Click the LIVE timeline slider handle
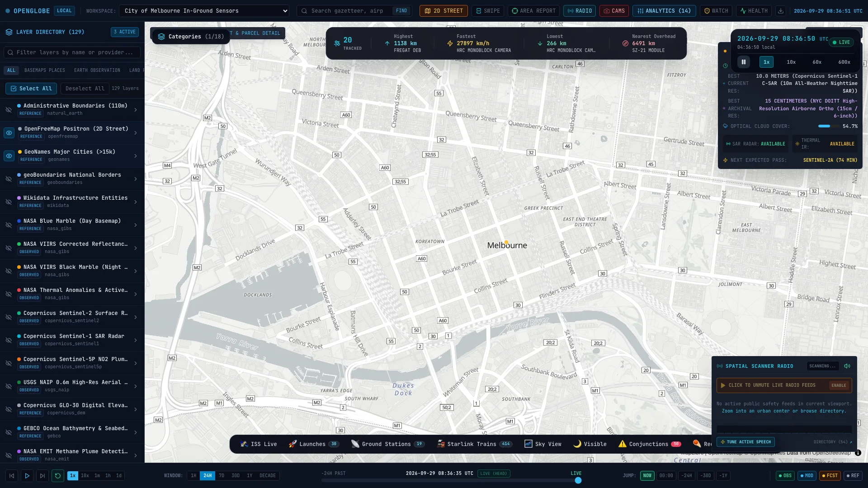 click(578, 480)
